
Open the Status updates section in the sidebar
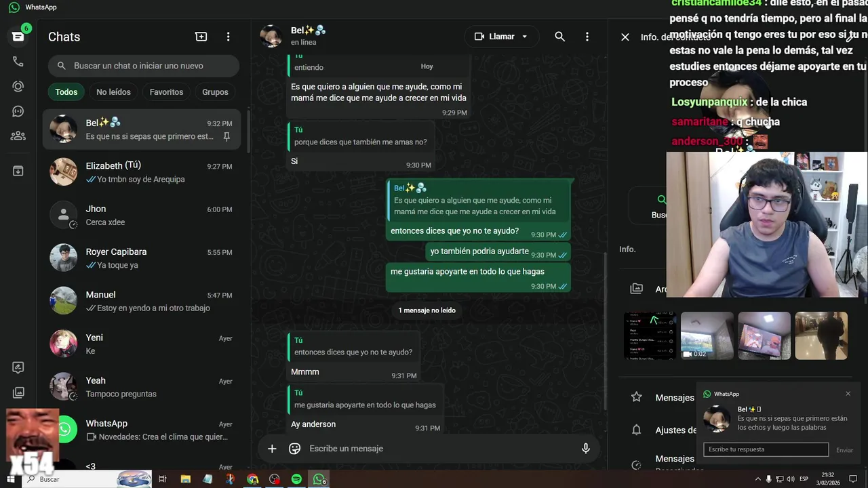click(18, 87)
